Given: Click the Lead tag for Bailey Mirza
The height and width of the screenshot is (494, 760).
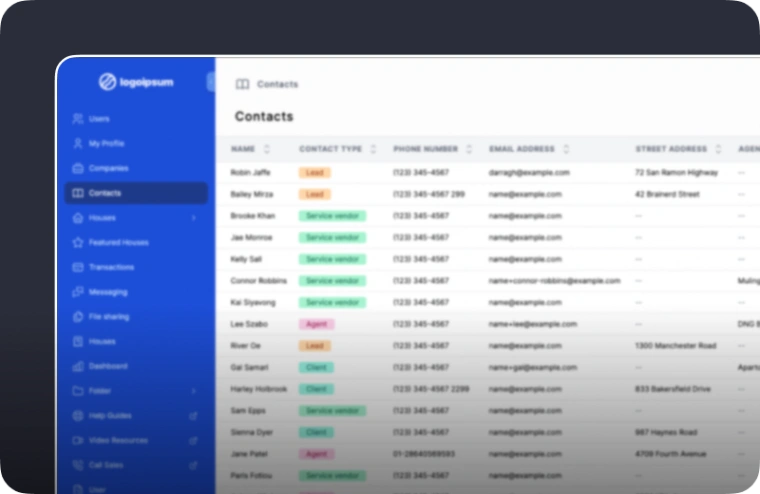Looking at the screenshot, I should point(315,194).
